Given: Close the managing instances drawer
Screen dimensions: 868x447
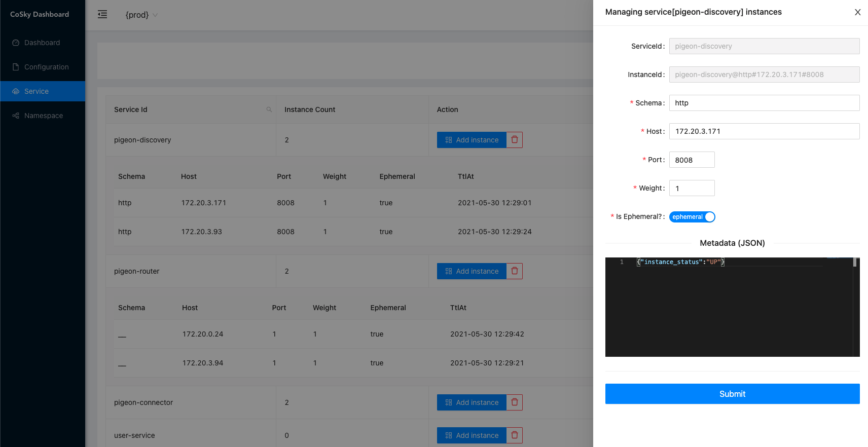Looking at the screenshot, I should pyautogui.click(x=858, y=12).
